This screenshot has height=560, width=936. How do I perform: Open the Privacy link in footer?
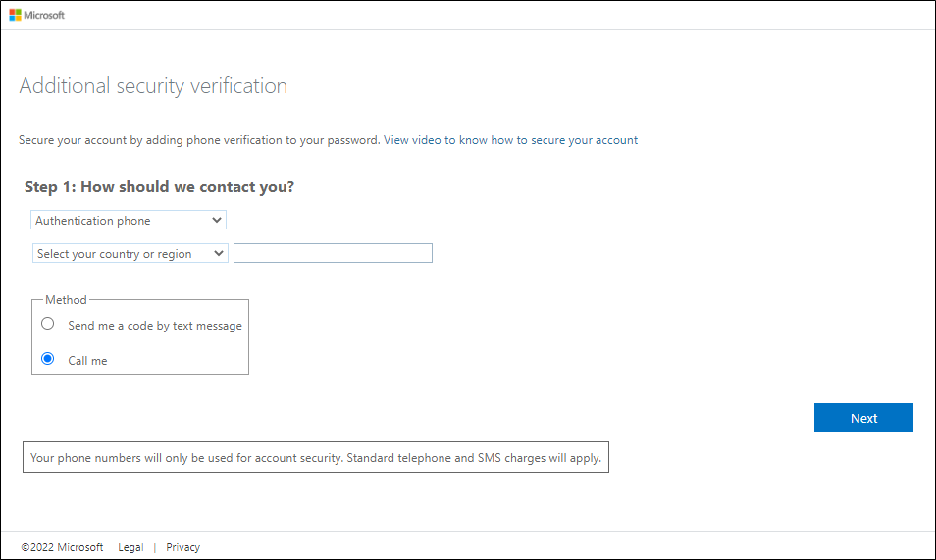click(182, 547)
